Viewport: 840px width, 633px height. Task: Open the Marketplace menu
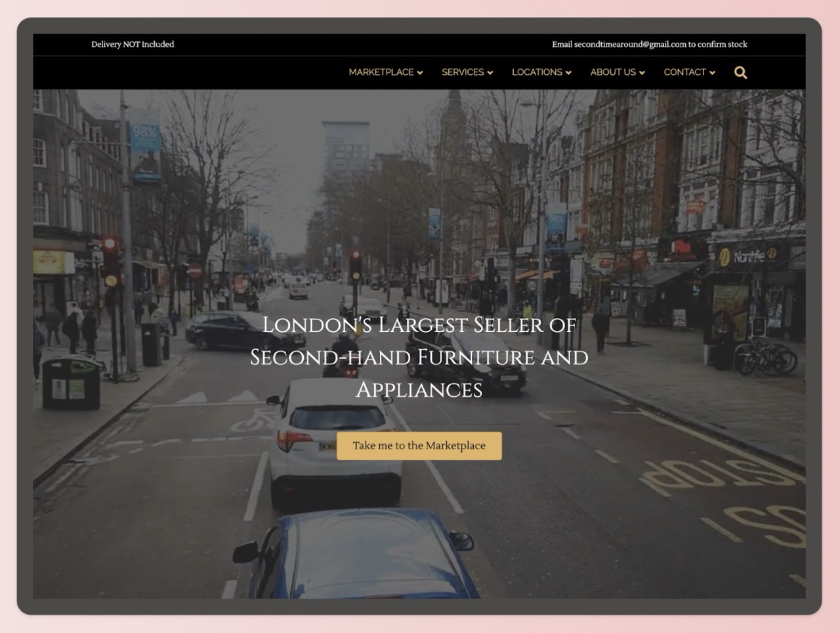click(386, 72)
